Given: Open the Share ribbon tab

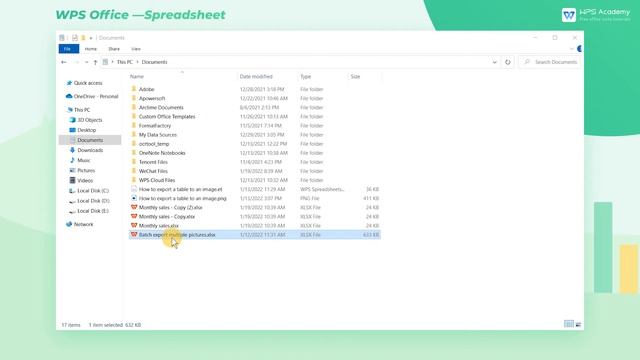Looking at the screenshot, I should click(x=114, y=49).
